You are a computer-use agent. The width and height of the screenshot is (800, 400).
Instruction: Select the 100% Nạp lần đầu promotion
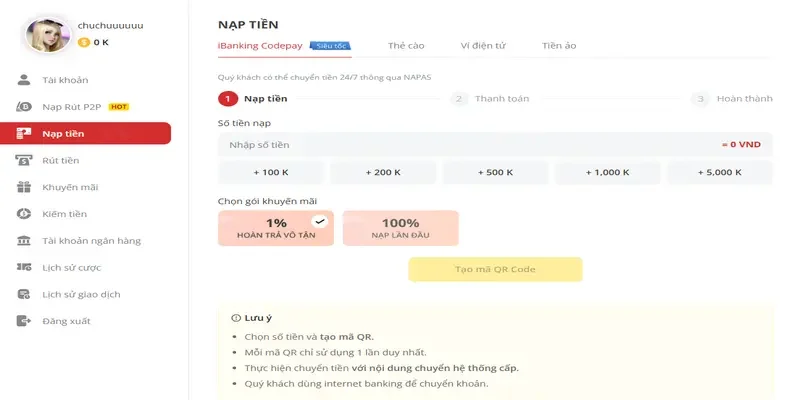(400, 228)
